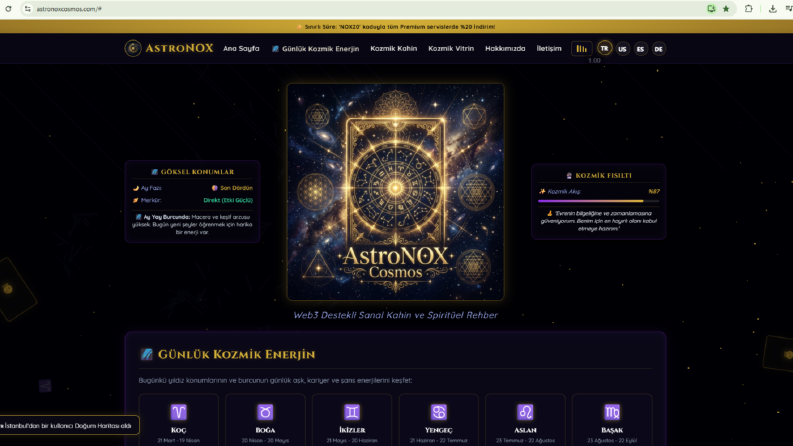Open the Boğa card name label
Screen dimensions: 793x446
pos(265,430)
